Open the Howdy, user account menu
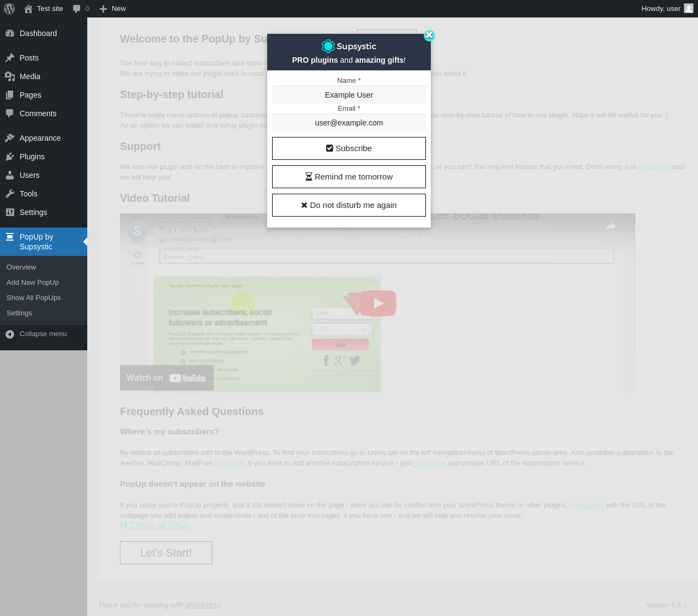The width and height of the screenshot is (698, 616). (x=667, y=9)
